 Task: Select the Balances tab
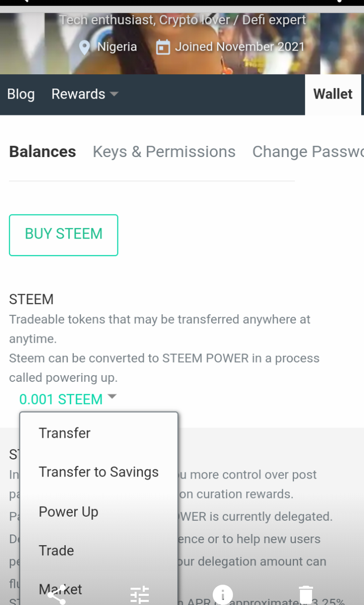pos(43,151)
